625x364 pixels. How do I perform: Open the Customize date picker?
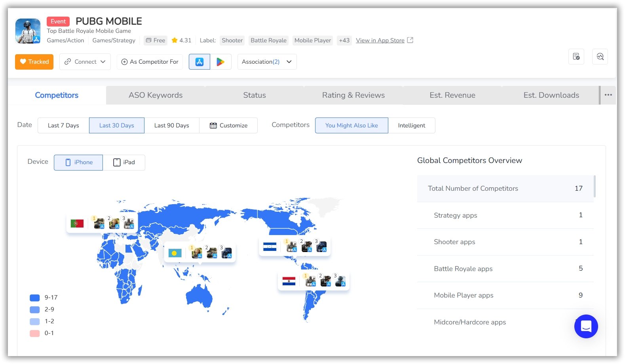(x=228, y=125)
